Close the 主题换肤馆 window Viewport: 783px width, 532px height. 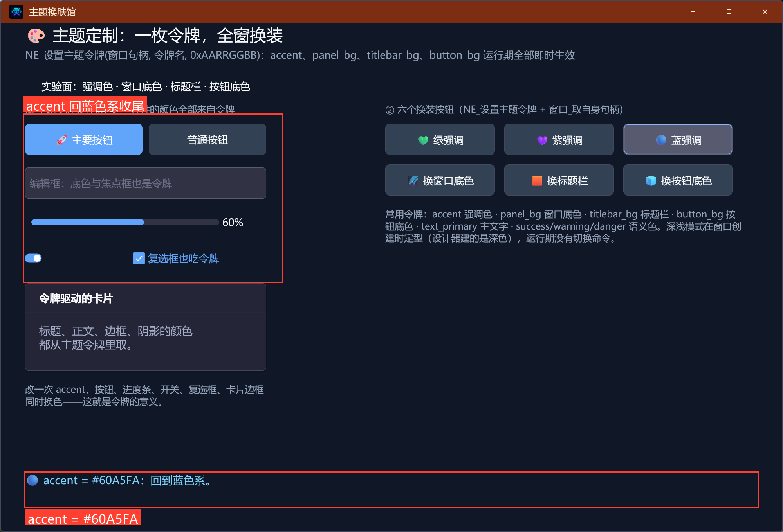coord(765,12)
